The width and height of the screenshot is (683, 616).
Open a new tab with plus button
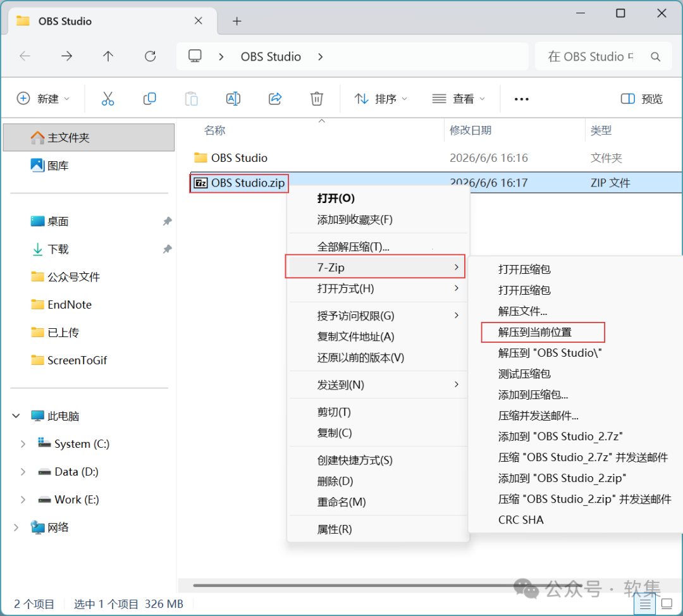[x=237, y=21]
